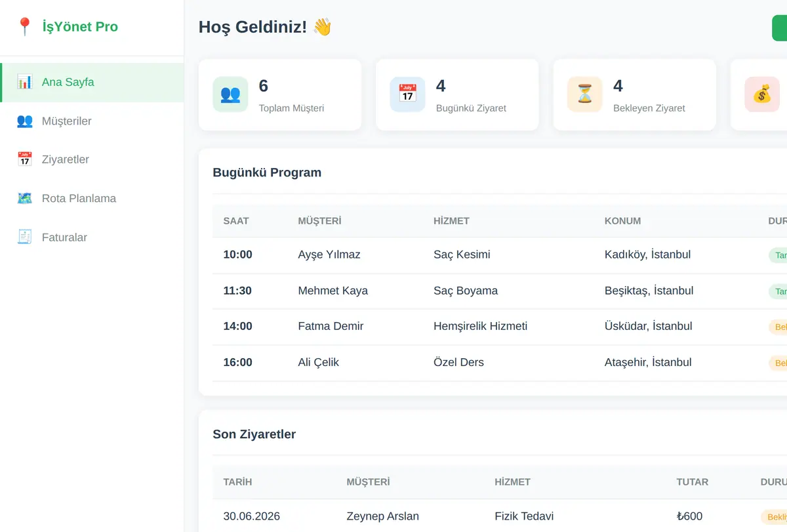Click the Saç Kesimi service cell
Image resolution: width=787 pixels, height=532 pixels.
pyautogui.click(x=462, y=255)
